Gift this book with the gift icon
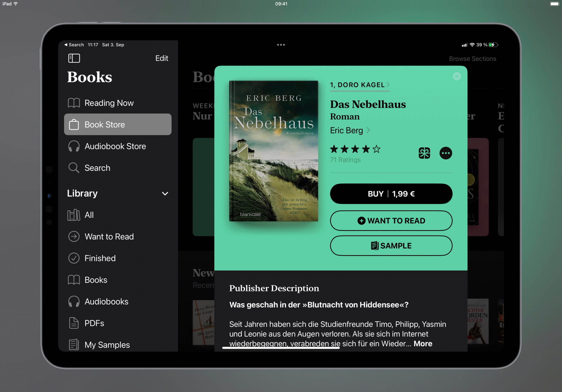Screen dimensions: 562x392 point(424,153)
